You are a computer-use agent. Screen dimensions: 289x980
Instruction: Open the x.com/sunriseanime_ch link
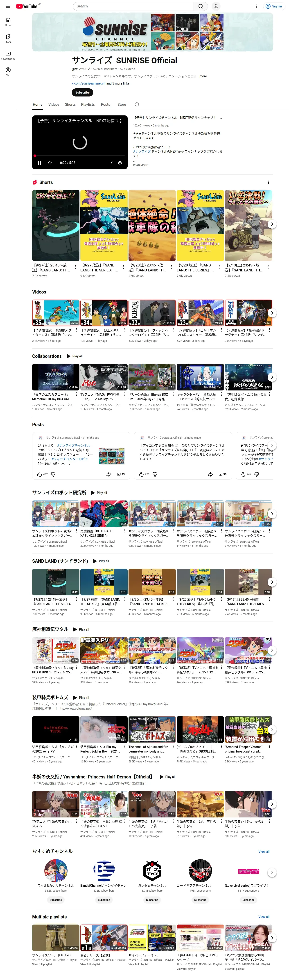pyautogui.click(x=88, y=83)
